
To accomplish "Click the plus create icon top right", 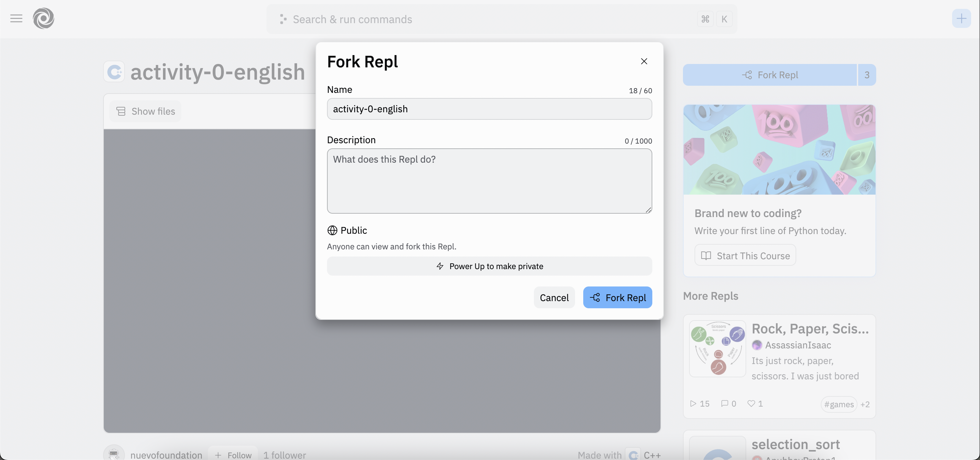I will click(961, 18).
